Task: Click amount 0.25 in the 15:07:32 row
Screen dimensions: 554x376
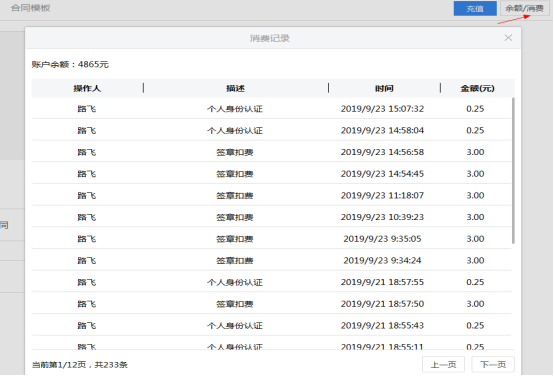Action: pos(475,109)
